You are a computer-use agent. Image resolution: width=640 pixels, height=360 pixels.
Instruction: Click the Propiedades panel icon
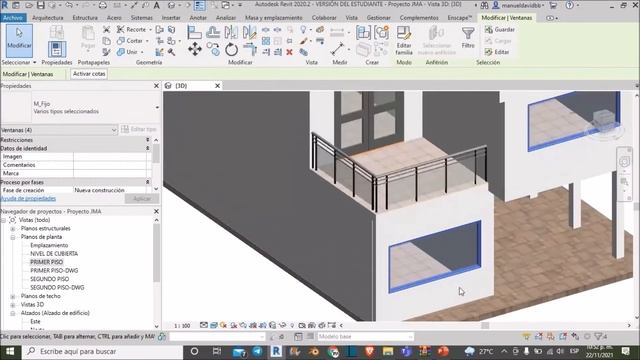57,49
